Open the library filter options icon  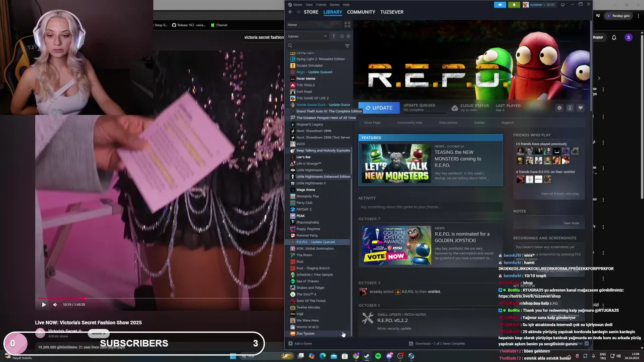347,46
